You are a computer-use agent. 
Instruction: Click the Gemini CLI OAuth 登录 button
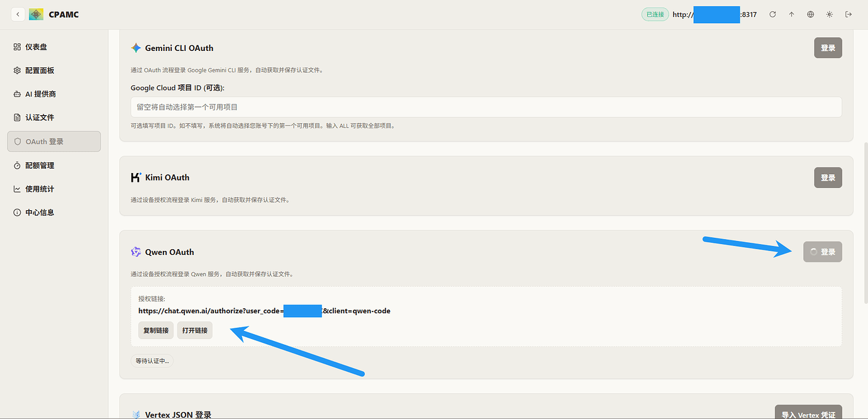pyautogui.click(x=828, y=48)
